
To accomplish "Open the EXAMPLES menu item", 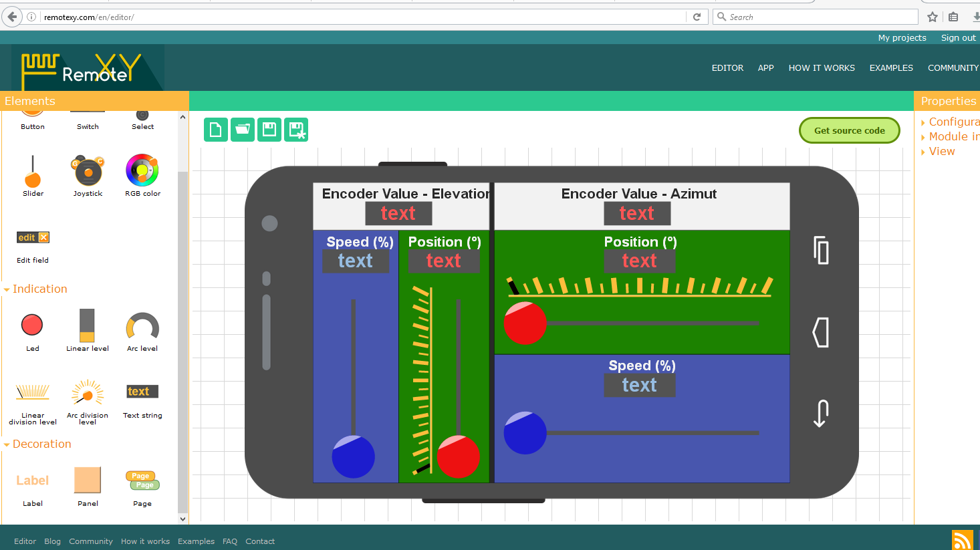I will (891, 67).
